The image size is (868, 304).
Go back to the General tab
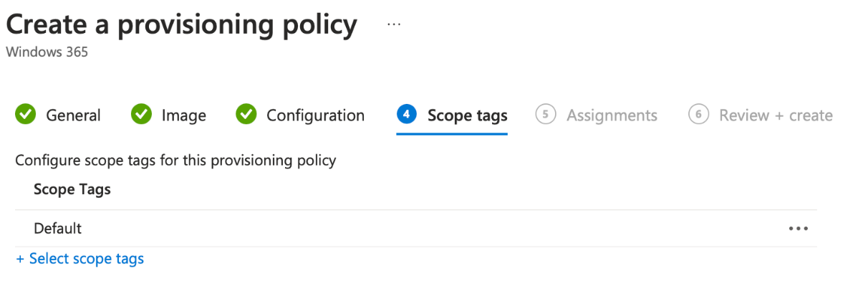[x=74, y=115]
